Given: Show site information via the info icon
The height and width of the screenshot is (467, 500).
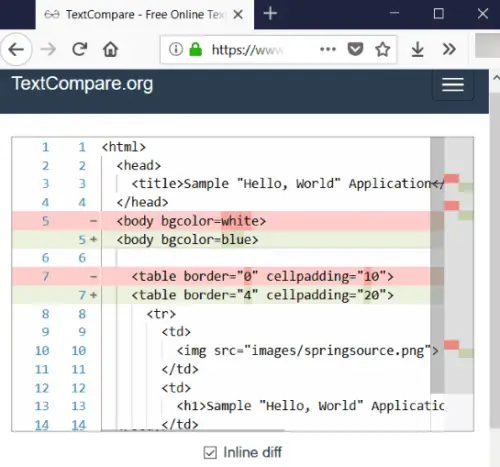Looking at the screenshot, I should click(x=176, y=49).
